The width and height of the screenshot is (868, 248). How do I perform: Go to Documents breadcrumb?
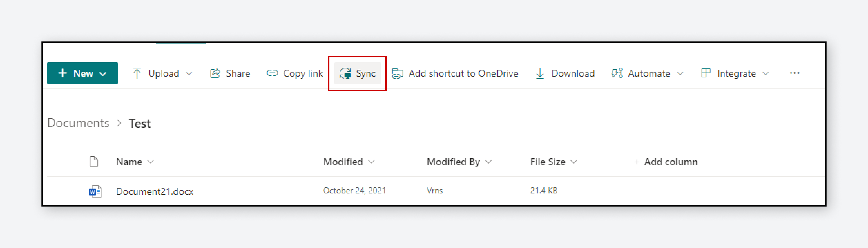pos(78,123)
